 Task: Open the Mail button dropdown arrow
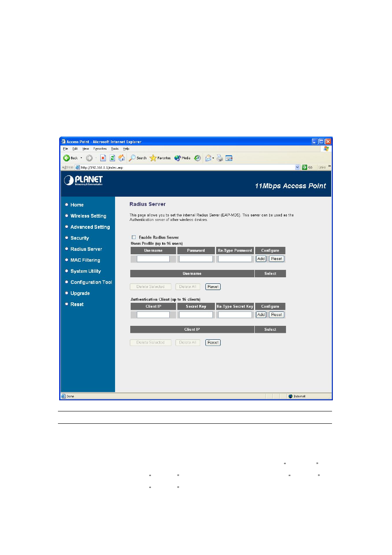[213, 158]
